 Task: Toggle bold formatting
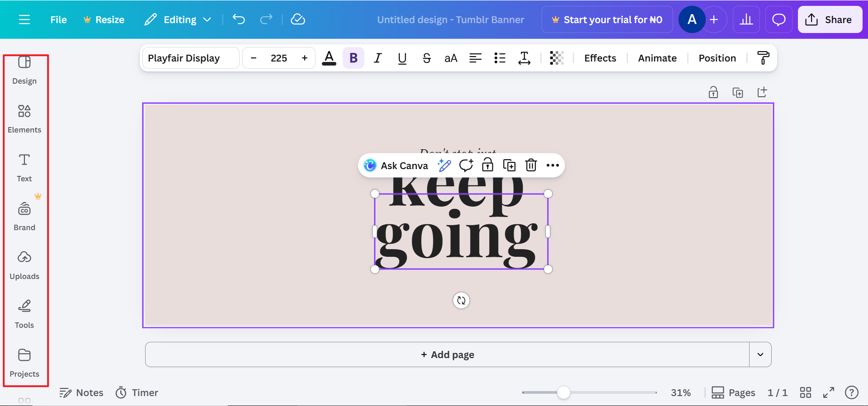click(354, 58)
